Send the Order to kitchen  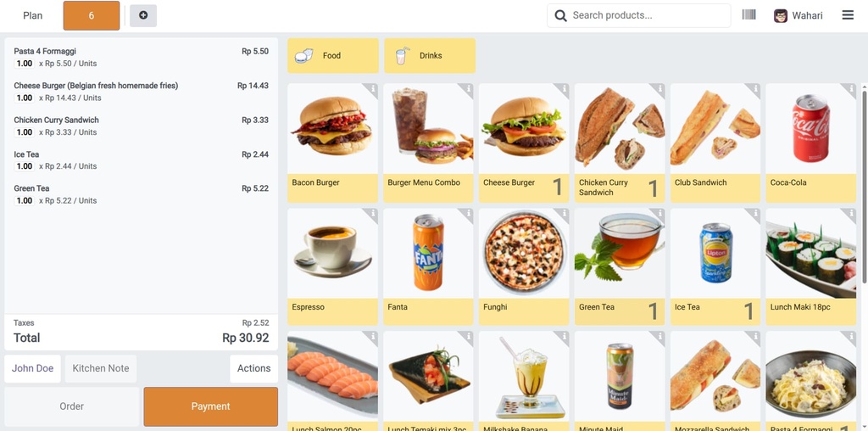tap(72, 406)
